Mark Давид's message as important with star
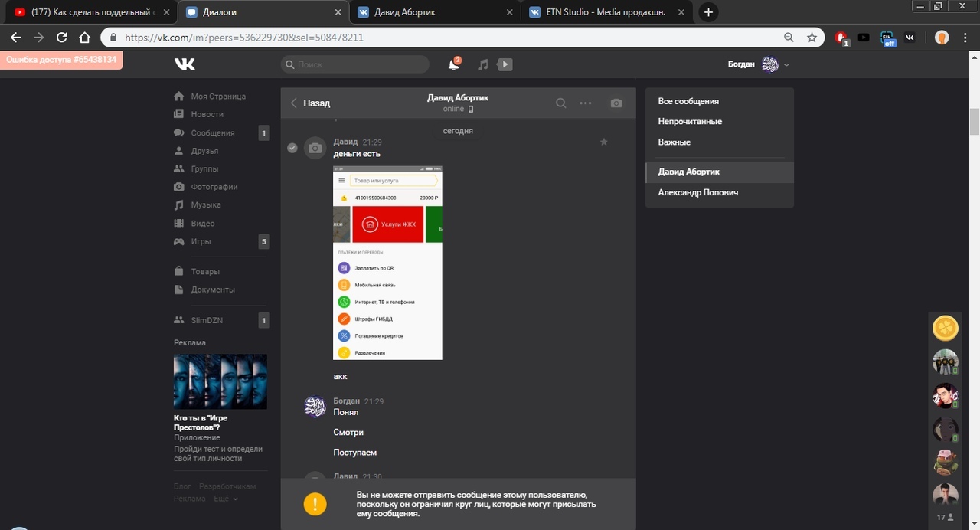This screenshot has width=980, height=530. tap(603, 142)
